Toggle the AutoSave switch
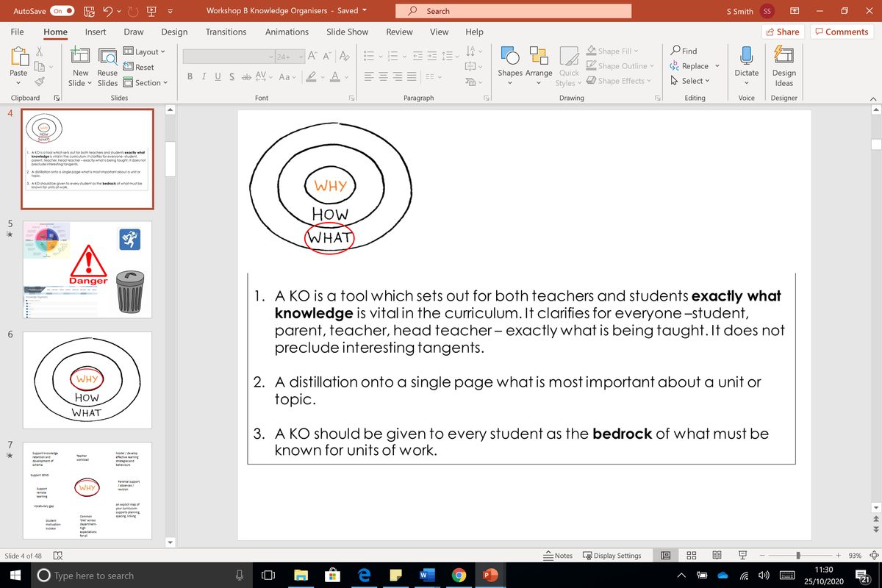 pyautogui.click(x=62, y=11)
